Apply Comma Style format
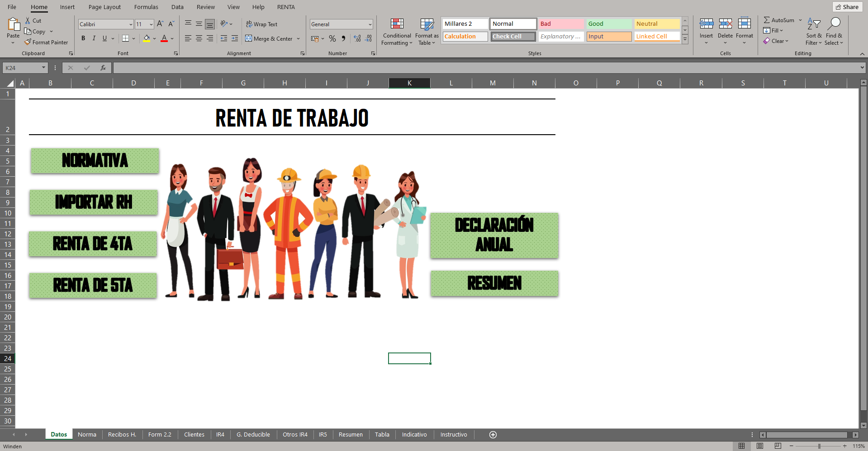Viewport: 868px width, 451px height. click(x=344, y=38)
